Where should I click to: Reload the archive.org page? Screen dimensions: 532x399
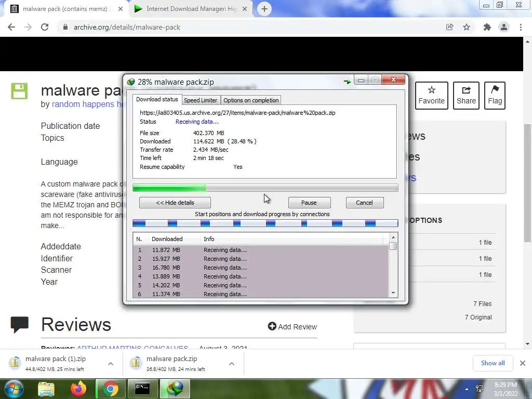(x=45, y=27)
